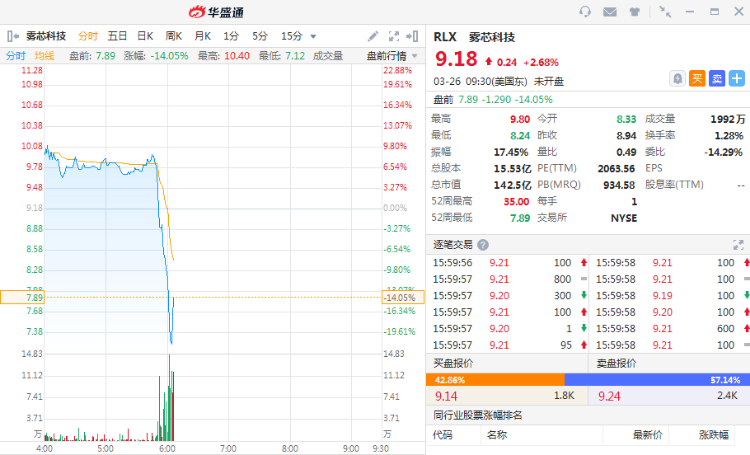Select the pencil drawing tool icon
The image size is (750, 455).
(373, 36)
